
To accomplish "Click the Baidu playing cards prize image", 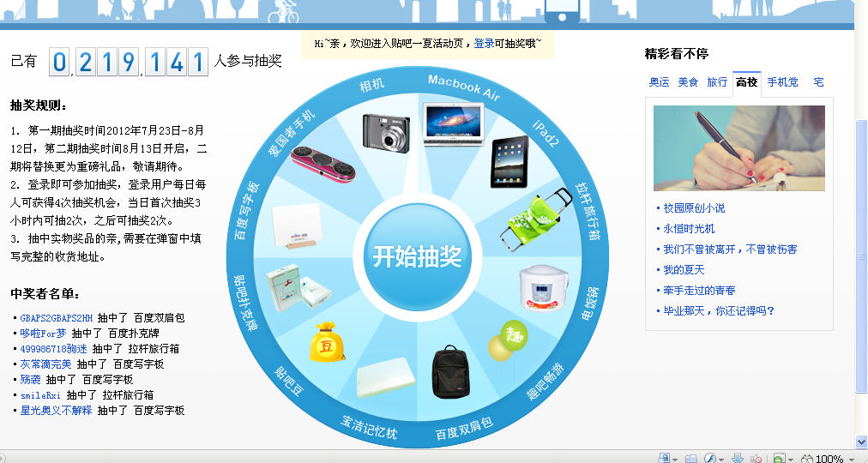I will click(x=298, y=287).
